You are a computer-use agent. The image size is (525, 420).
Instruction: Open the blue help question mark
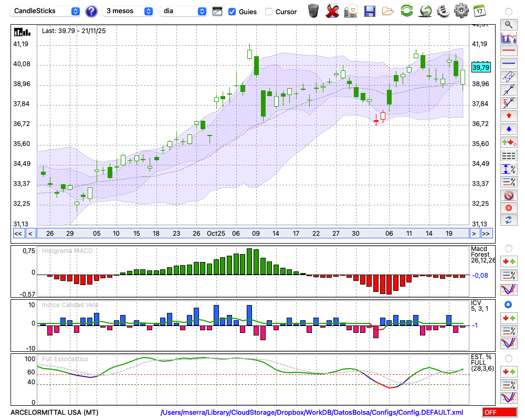click(x=91, y=12)
